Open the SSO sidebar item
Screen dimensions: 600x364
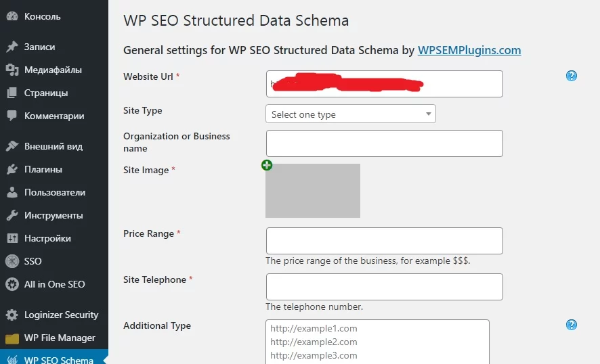tap(33, 261)
